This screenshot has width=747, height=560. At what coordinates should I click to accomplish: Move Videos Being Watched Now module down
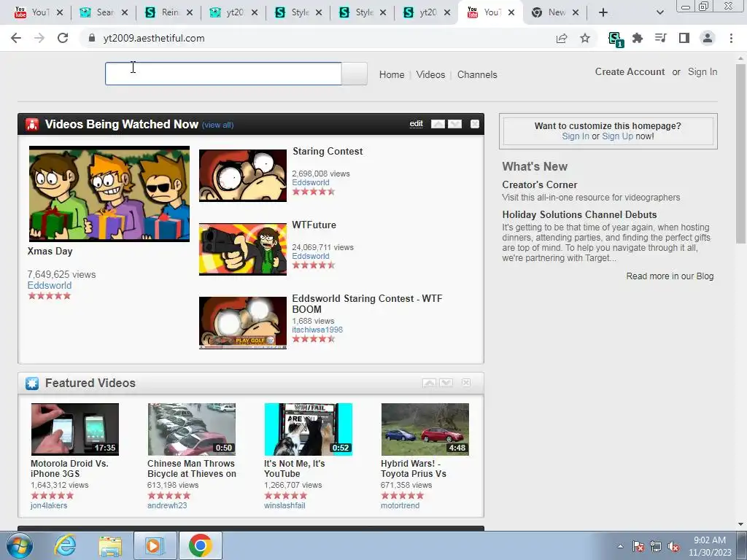point(454,124)
